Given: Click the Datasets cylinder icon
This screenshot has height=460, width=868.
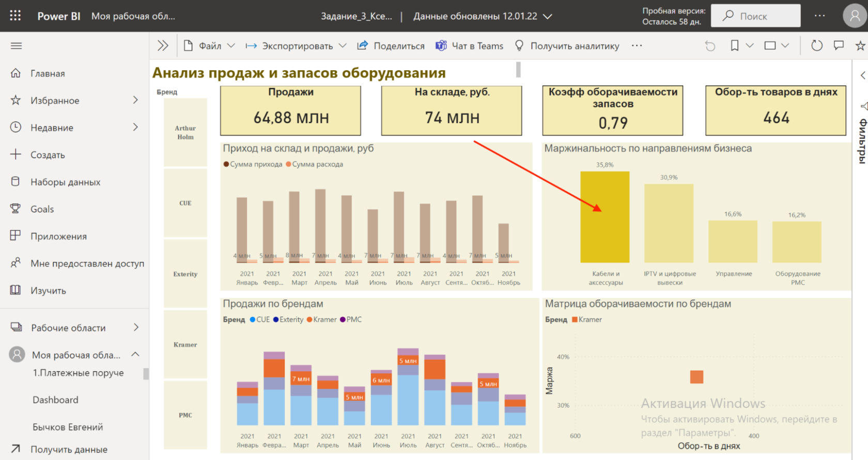Looking at the screenshot, I should 16,182.
